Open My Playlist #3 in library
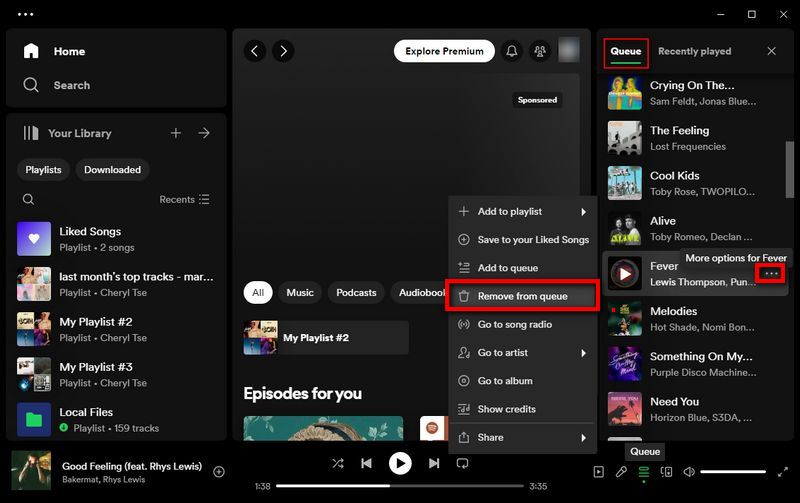This screenshot has width=800, height=503. [116, 374]
